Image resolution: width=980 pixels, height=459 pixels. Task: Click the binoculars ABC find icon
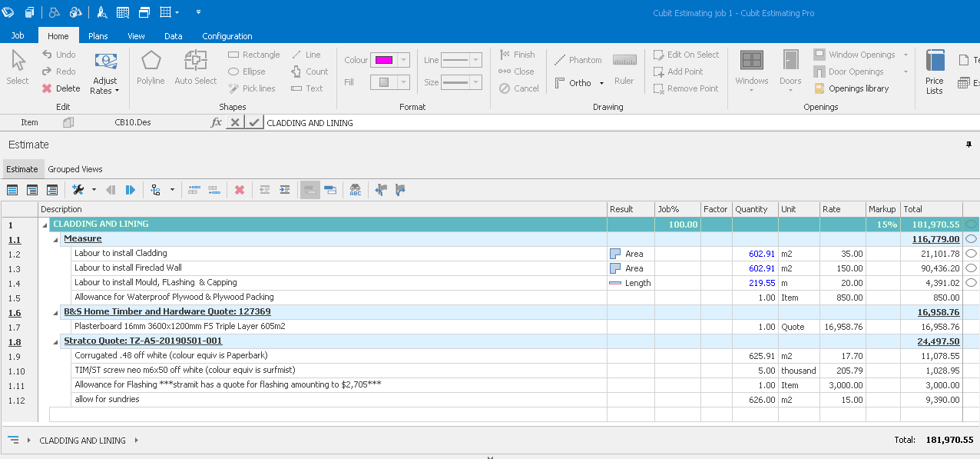pos(355,190)
